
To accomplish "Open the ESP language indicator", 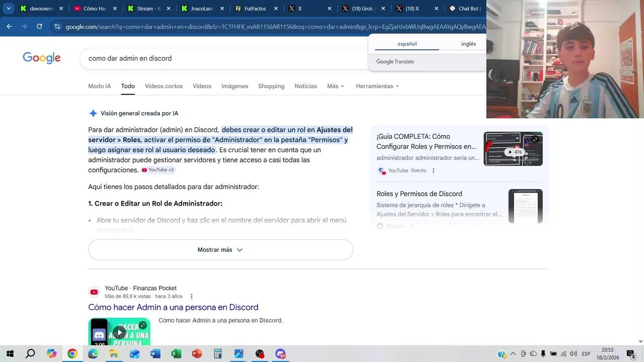I will [x=586, y=354].
